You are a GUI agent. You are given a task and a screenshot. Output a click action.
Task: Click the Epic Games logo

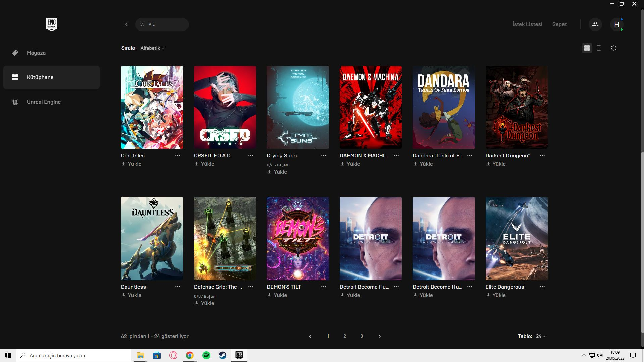pos(52,24)
